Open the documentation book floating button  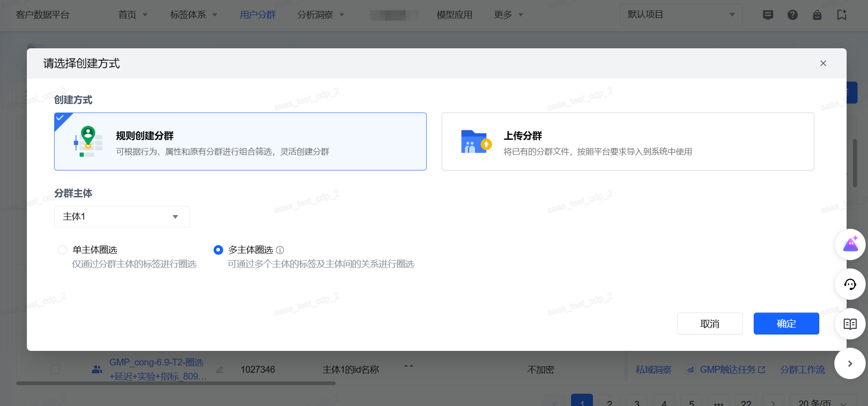tap(850, 324)
